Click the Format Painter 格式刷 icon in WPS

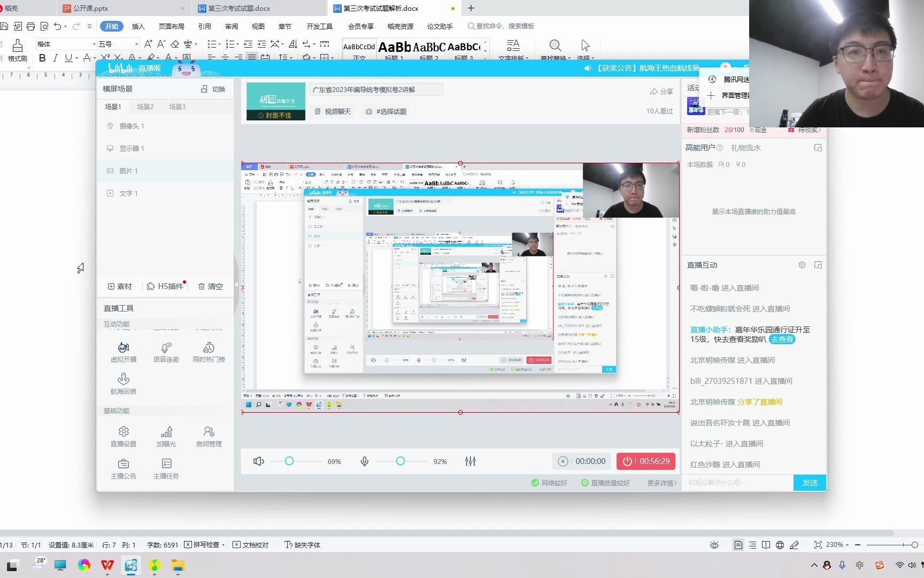(17, 51)
